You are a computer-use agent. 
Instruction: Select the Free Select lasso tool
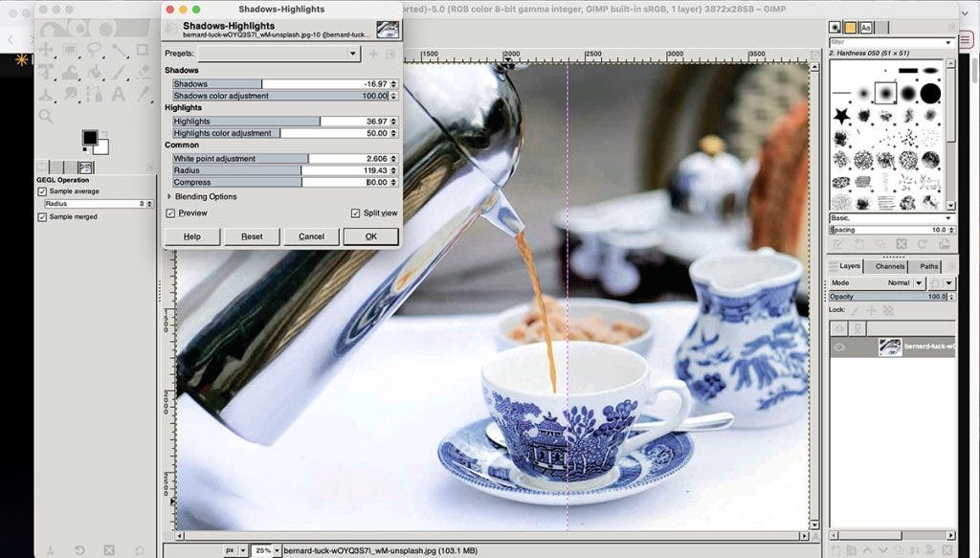tap(94, 50)
